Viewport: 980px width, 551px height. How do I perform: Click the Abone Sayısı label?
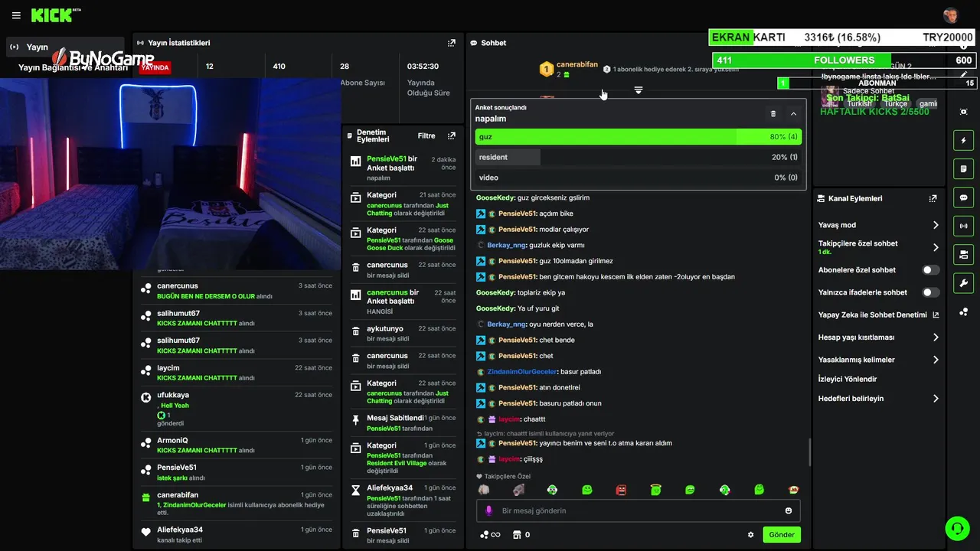pos(362,83)
